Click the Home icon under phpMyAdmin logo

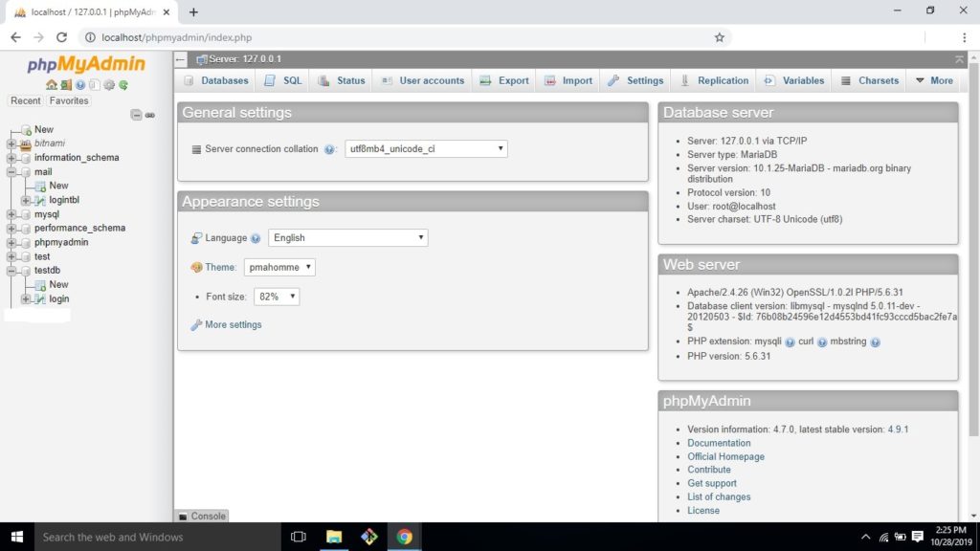[x=52, y=85]
